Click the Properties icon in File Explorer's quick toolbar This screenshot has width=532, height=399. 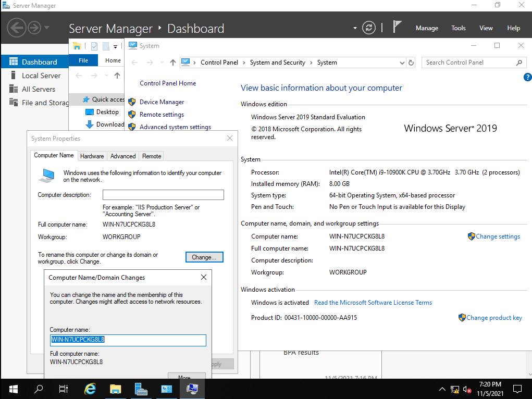tap(94, 46)
